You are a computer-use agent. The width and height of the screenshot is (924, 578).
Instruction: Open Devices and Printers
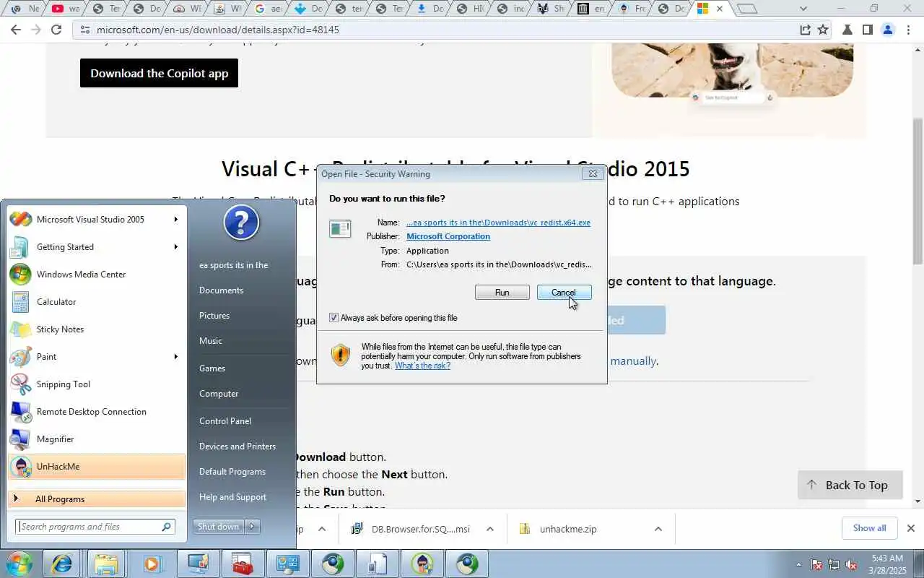coord(237,447)
